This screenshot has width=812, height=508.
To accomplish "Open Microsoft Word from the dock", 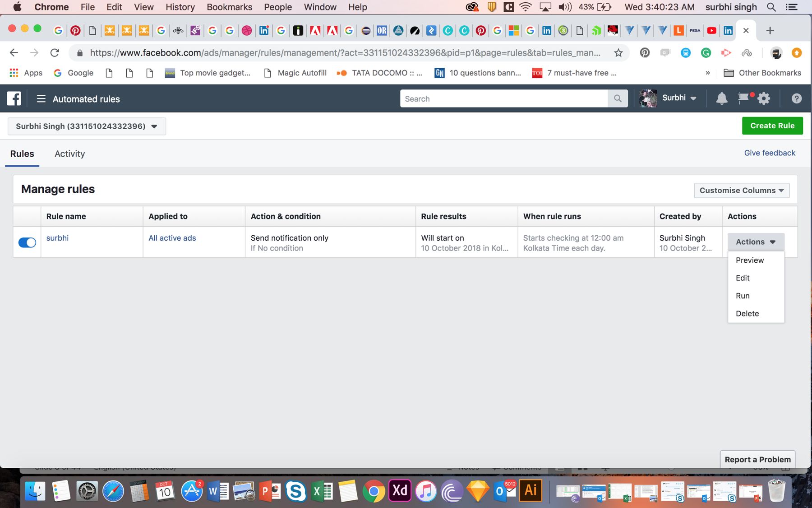I will coord(217,491).
